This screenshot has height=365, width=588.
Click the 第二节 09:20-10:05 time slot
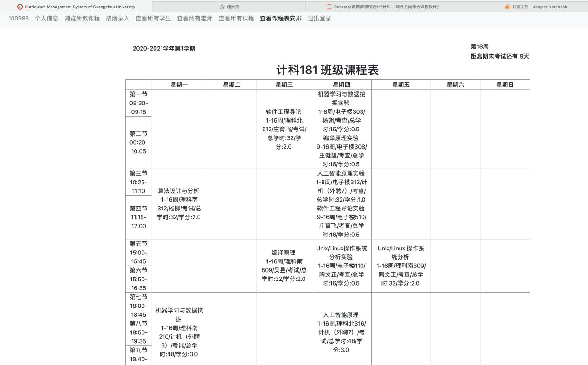pos(138,143)
